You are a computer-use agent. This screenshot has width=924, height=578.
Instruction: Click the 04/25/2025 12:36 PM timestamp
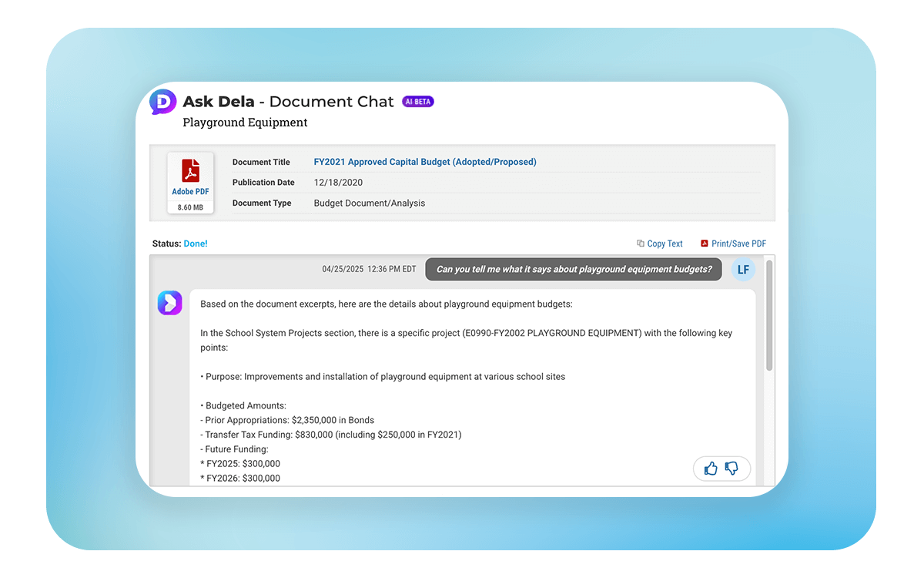[x=369, y=270]
